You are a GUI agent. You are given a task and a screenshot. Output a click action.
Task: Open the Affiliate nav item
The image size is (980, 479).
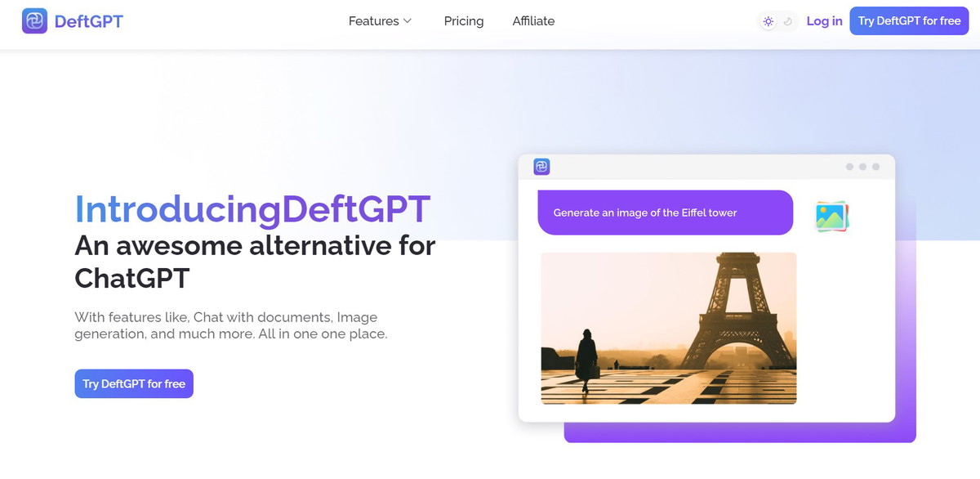point(533,21)
